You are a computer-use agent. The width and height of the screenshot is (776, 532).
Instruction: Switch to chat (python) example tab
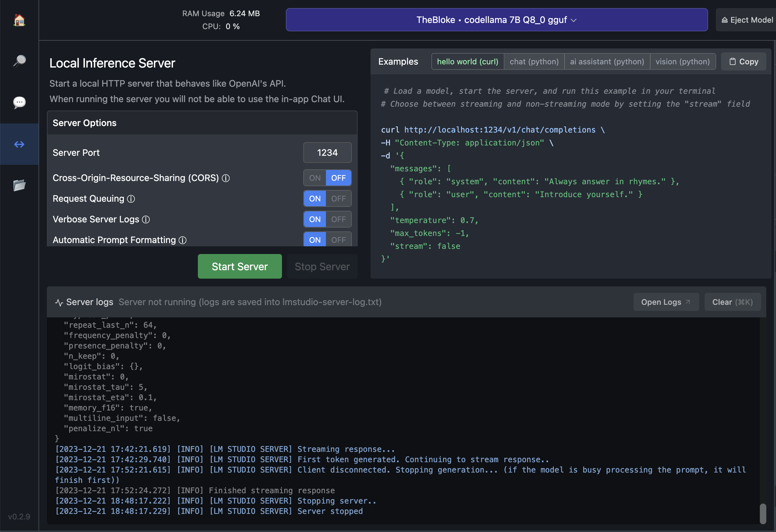(x=533, y=61)
